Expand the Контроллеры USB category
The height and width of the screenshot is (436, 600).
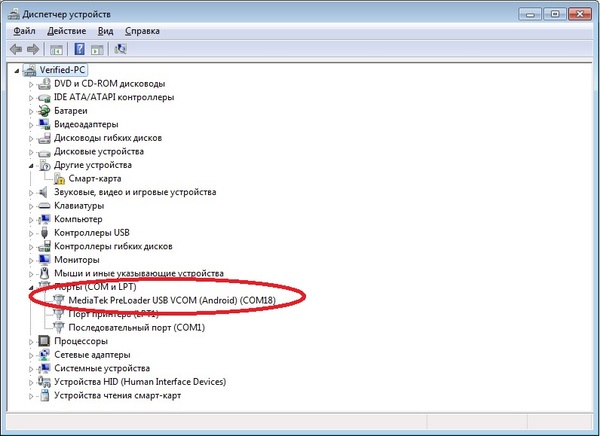[31, 232]
